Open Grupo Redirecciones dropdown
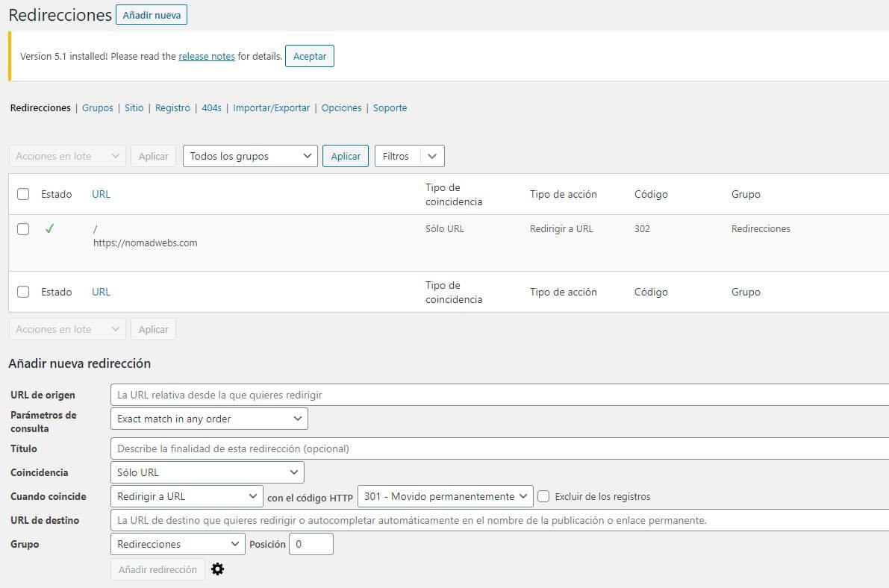889x588 pixels. click(178, 544)
